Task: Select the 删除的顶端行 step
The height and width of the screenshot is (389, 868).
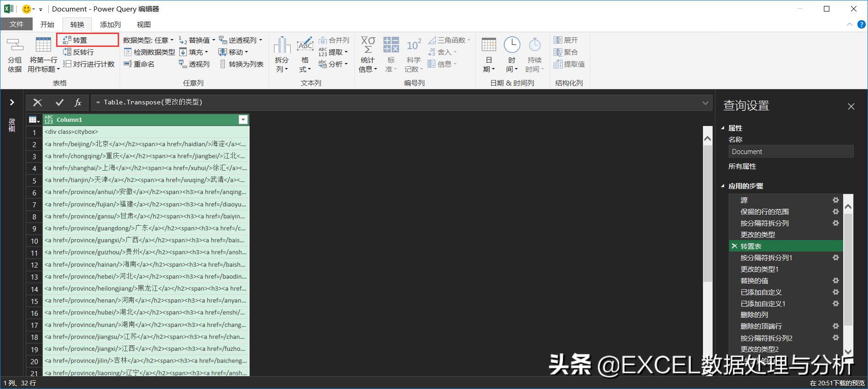Action: point(786,326)
